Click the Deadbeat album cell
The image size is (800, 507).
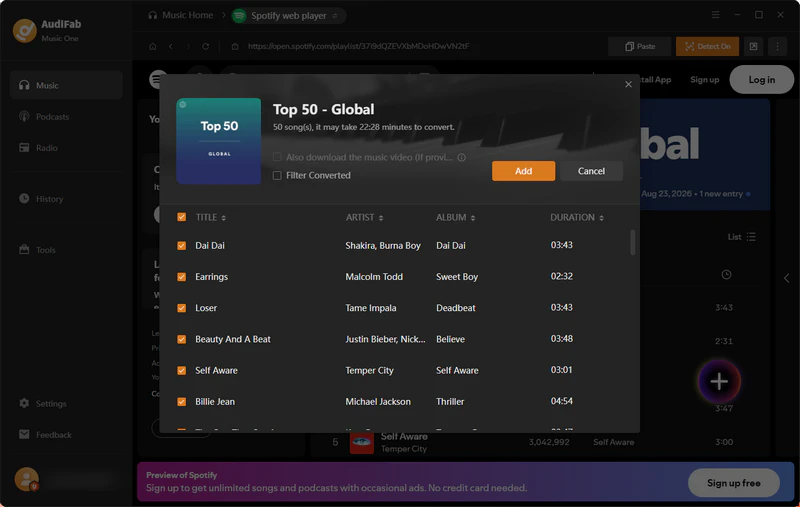click(x=456, y=308)
